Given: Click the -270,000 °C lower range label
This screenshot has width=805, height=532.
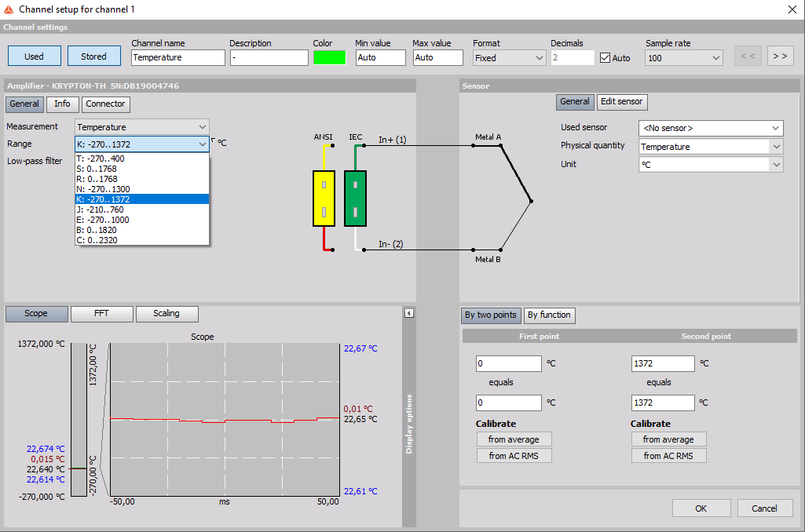Looking at the screenshot, I should [42, 497].
